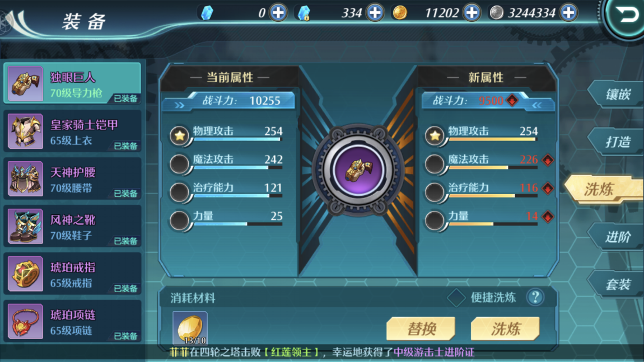Open the 便捷洗炼 help question mark
644x362 pixels.
point(535,297)
